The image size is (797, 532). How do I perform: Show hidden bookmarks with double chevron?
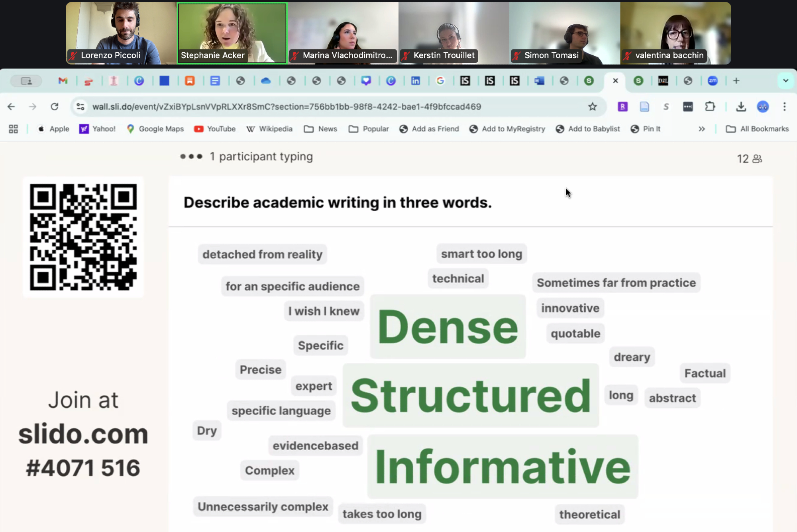[702, 129]
